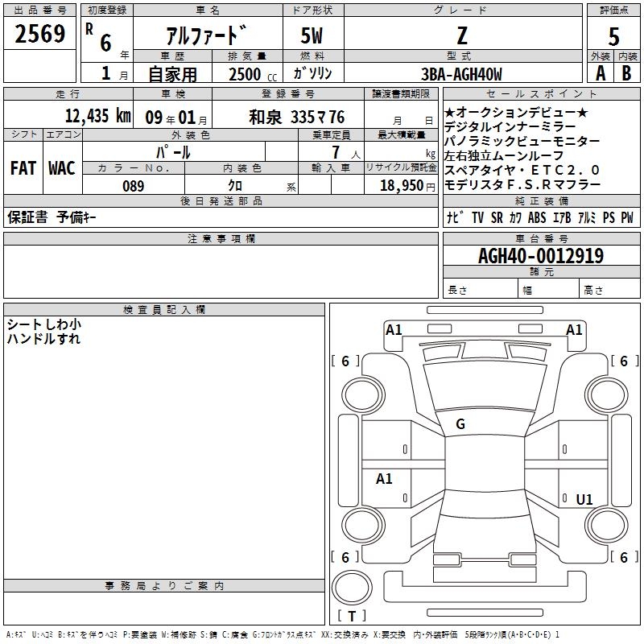The width and height of the screenshot is (644, 644).
Task: Select the ★オークションデビュー★ sales point
Action: [516, 112]
